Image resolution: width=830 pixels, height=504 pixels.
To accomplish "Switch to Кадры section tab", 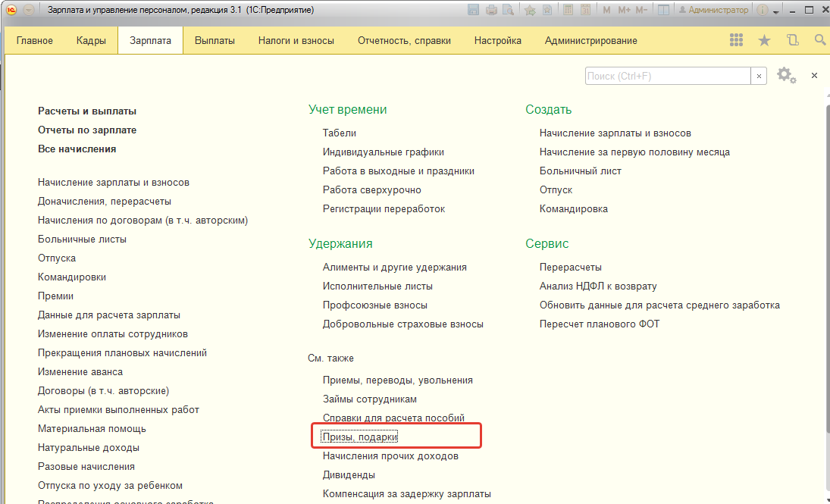I will pyautogui.click(x=91, y=40).
